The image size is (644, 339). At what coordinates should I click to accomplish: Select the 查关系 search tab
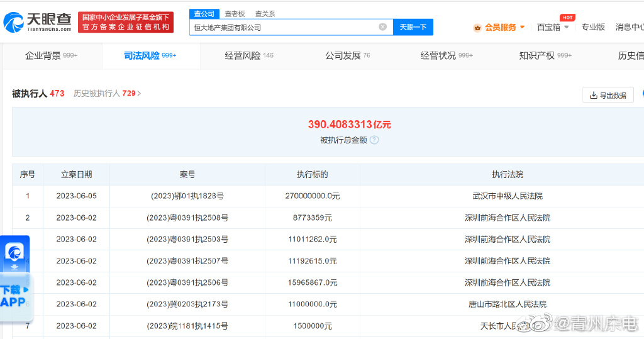(x=265, y=14)
